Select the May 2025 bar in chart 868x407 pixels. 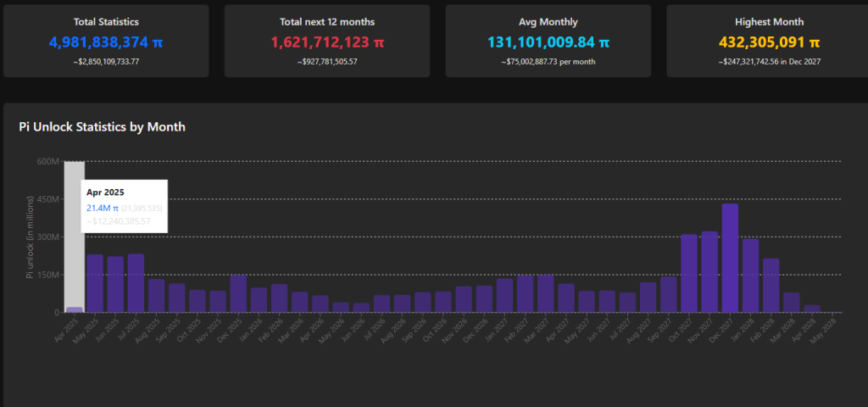pyautogui.click(x=95, y=283)
